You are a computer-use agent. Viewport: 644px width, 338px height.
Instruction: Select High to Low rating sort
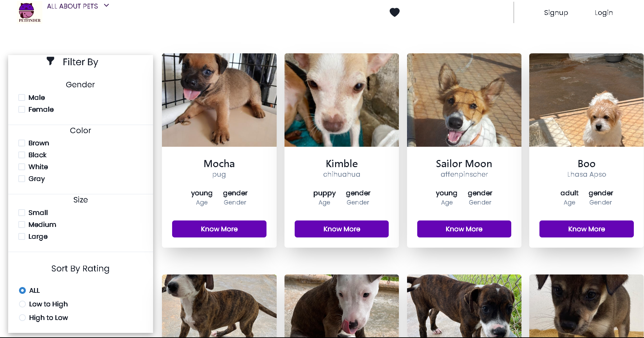pos(22,317)
